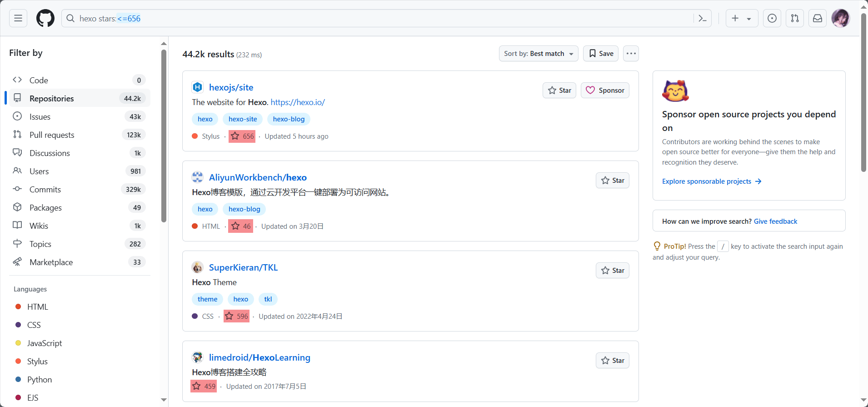Viewport: 868px width, 407px height.
Task: Open the hamburger navigation menu
Action: click(x=18, y=18)
